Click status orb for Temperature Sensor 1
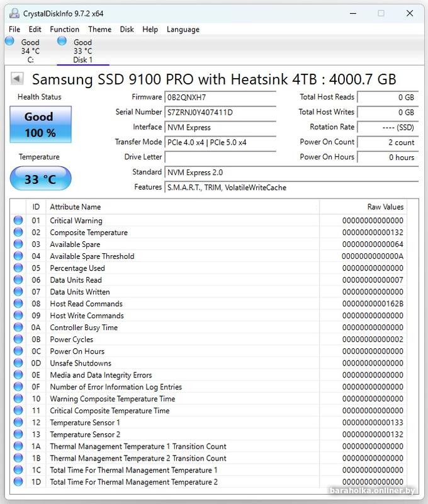This screenshot has height=504, width=428. point(18,423)
